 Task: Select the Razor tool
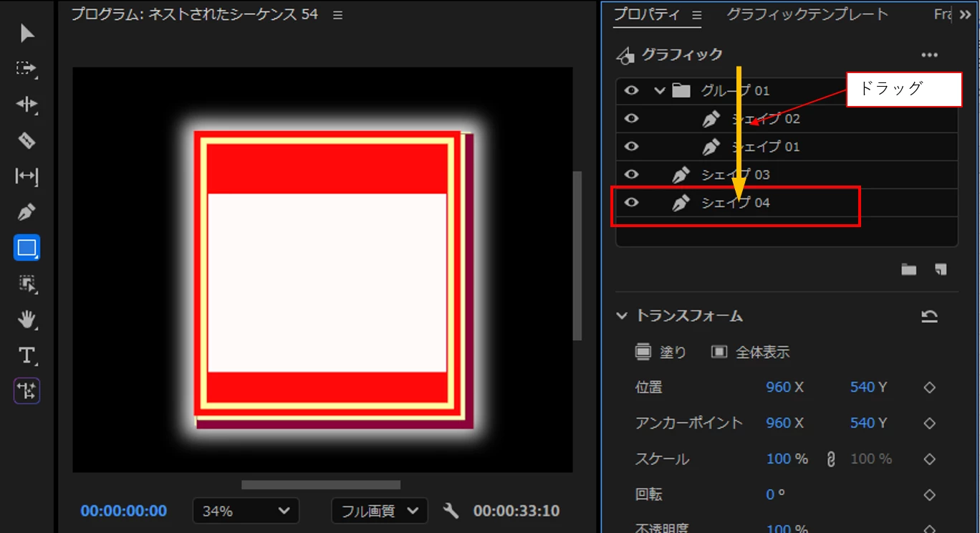click(27, 140)
